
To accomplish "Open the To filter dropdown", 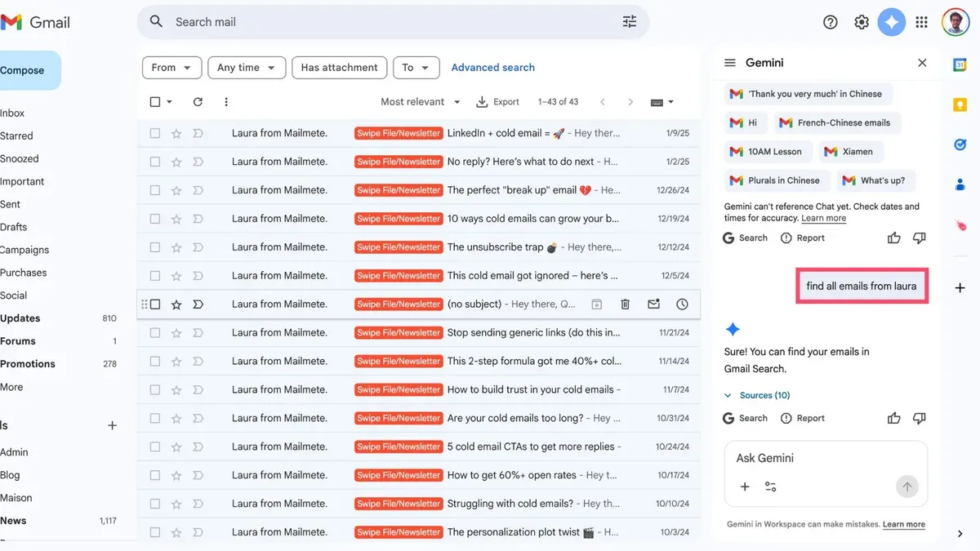I will (x=416, y=68).
